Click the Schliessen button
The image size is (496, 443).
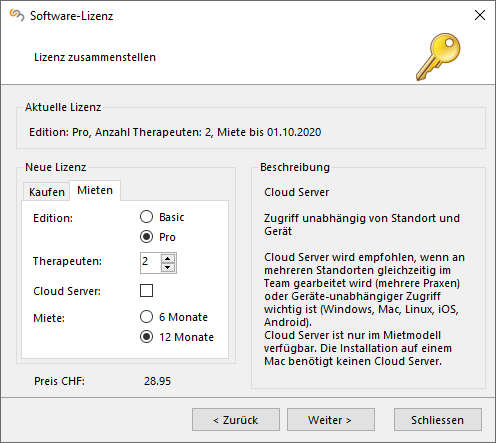(438, 420)
